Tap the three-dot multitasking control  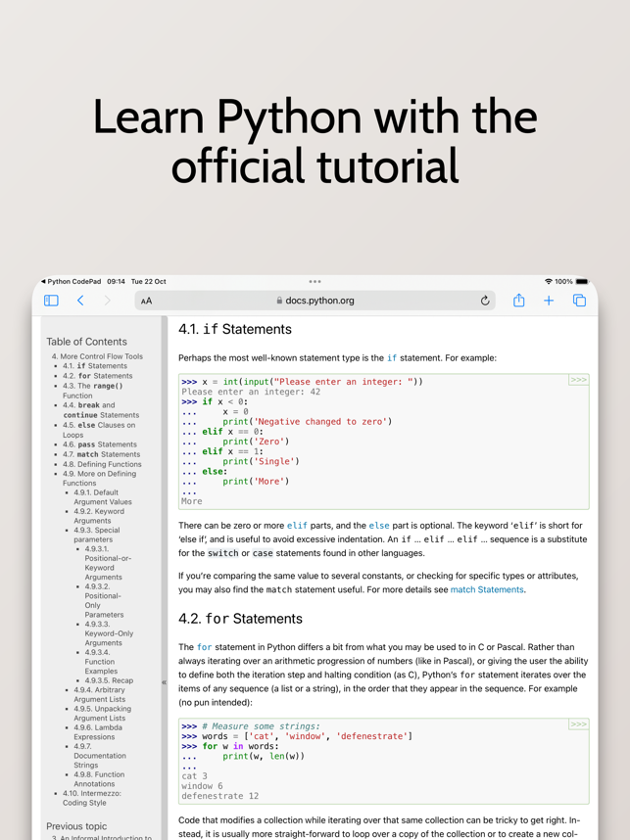(315, 281)
